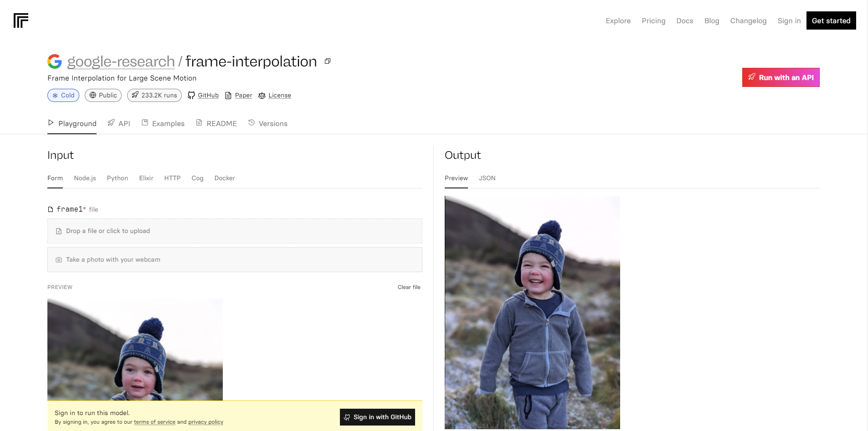Open the Paper document link
868x431 pixels.
(239, 95)
